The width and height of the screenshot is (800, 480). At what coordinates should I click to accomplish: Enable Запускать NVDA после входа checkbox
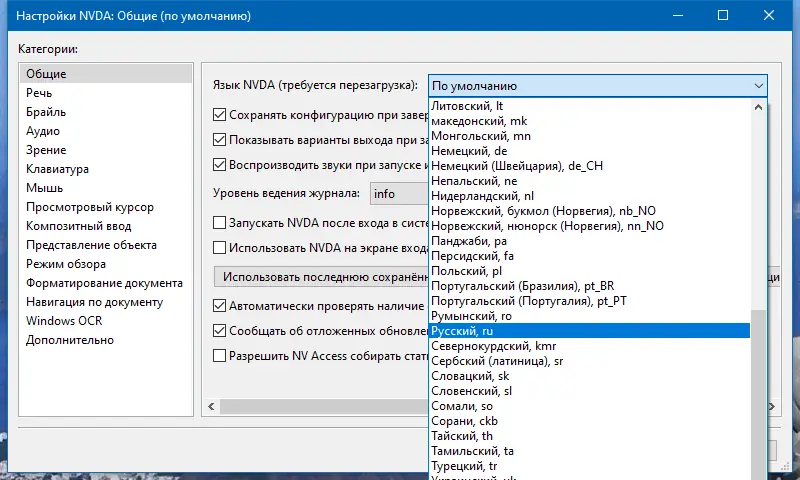221,222
